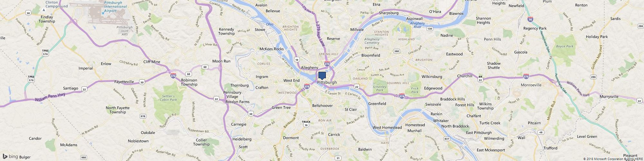Click the route 978 shield near Oakdale Rd

coord(143,116)
